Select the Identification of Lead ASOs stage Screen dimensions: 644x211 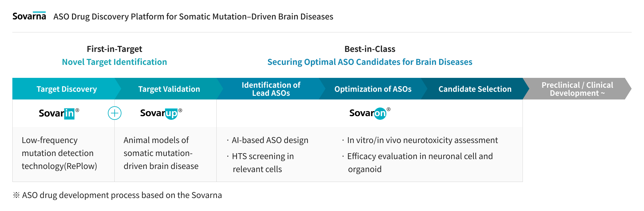coord(271,89)
